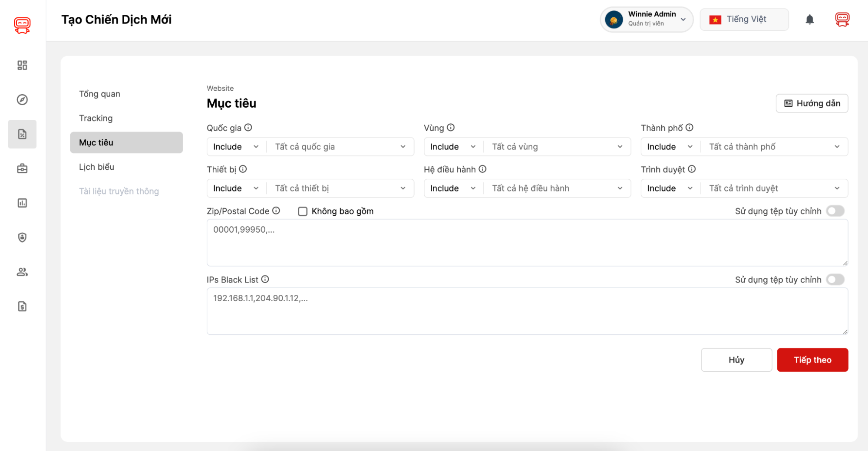Click the info icon beside Quốc gia

tap(248, 128)
